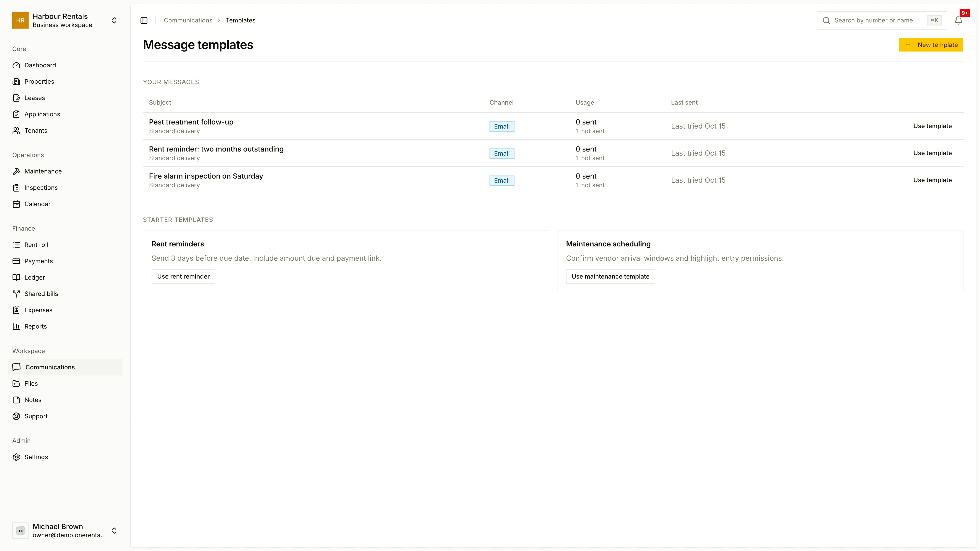Click the HR workspace logo avatar
This screenshot has width=980, height=551.
coord(20,20)
